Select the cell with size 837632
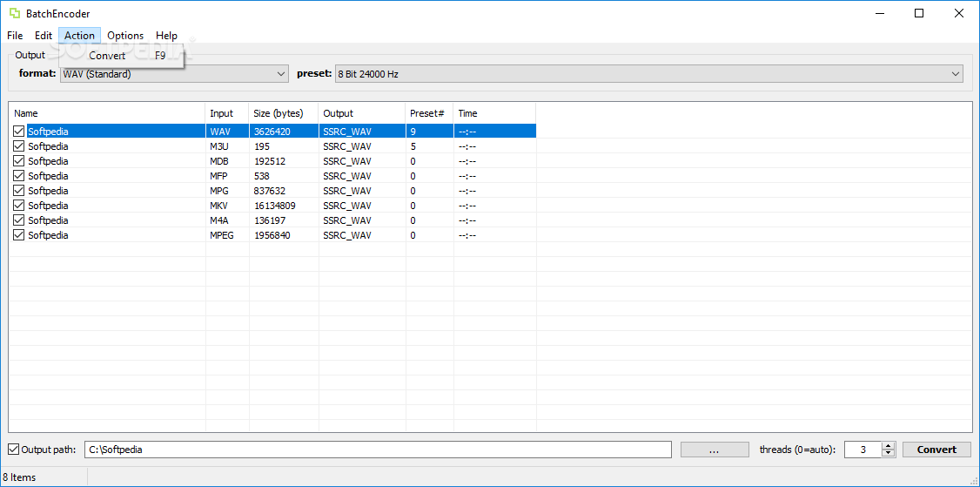Viewport: 980px width, 487px height. point(284,190)
